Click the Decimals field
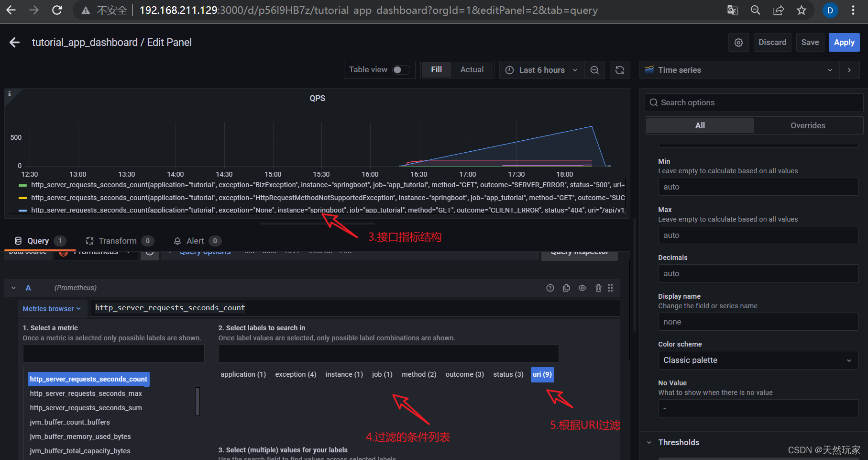 tap(758, 273)
